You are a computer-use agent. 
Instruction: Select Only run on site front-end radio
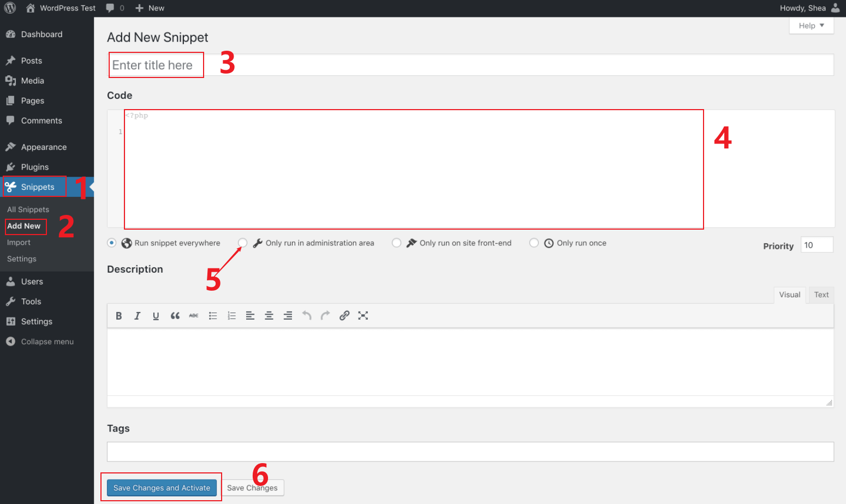pyautogui.click(x=397, y=243)
